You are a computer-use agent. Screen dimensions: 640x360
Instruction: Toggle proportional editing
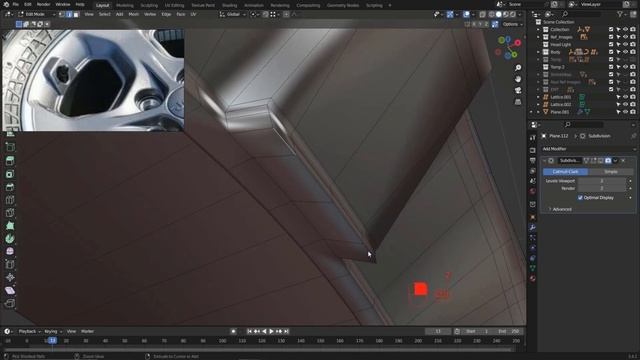[286, 14]
